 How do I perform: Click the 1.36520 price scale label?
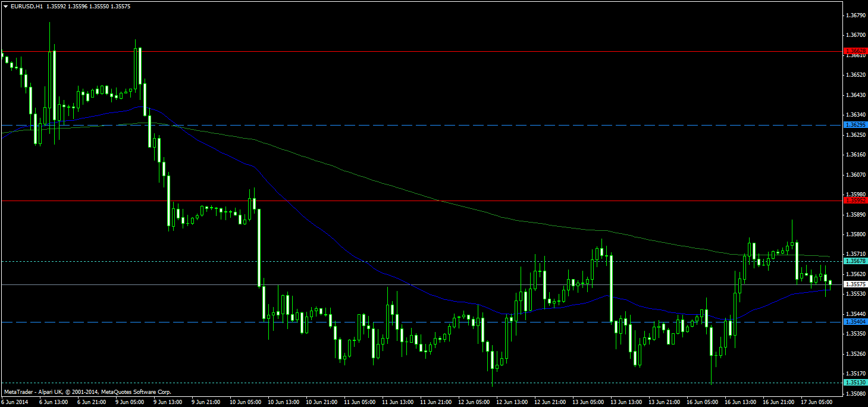pos(855,75)
